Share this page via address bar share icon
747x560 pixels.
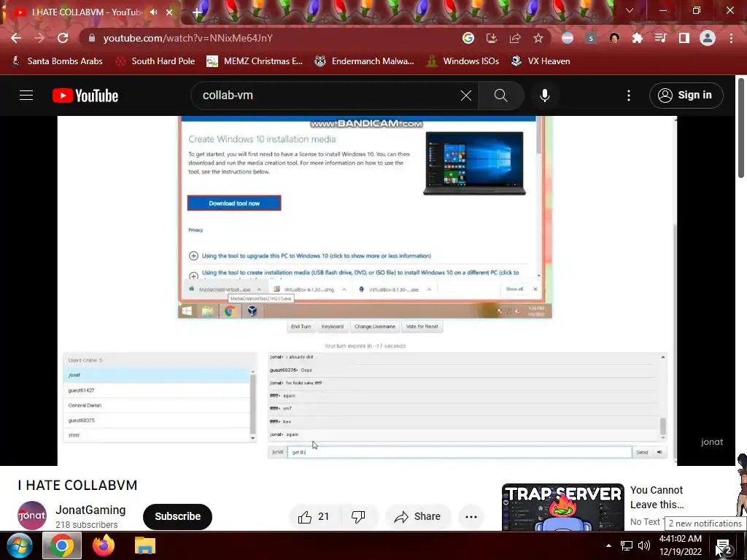coord(515,38)
